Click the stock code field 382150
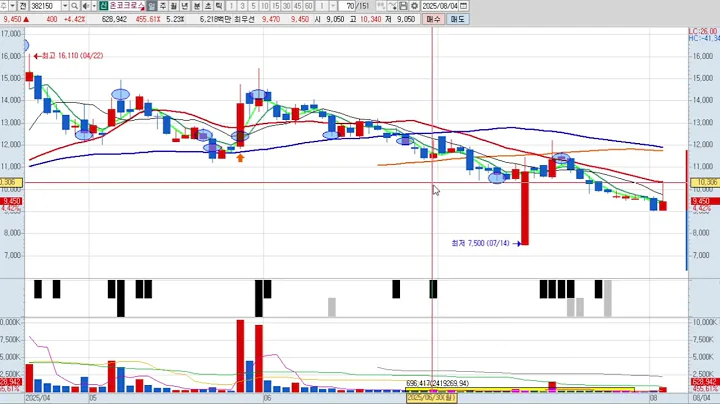This screenshot has height=404, width=720. tap(45, 6)
